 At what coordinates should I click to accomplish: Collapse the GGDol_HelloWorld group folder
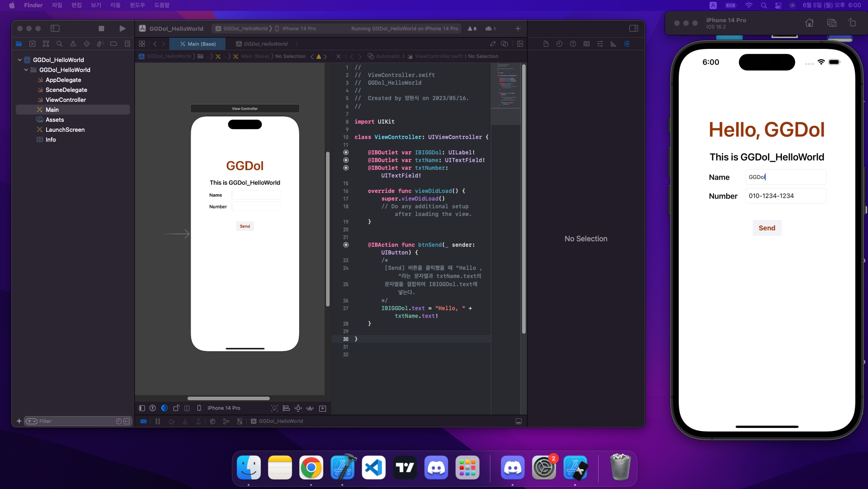[x=26, y=70]
